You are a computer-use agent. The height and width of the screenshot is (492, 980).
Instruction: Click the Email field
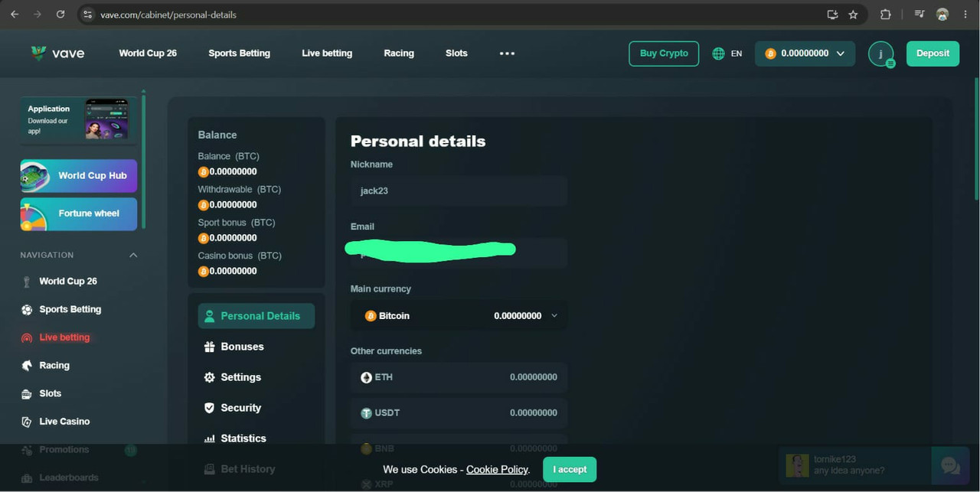(459, 253)
